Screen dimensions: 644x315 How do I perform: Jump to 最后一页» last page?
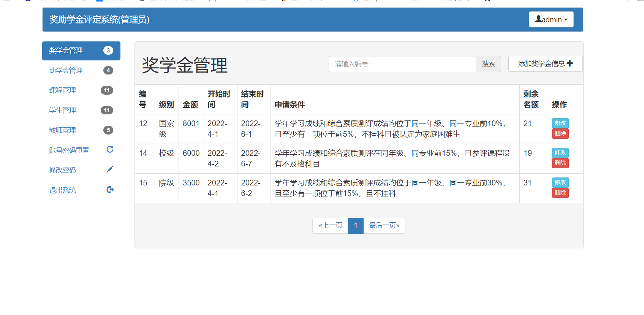point(384,226)
